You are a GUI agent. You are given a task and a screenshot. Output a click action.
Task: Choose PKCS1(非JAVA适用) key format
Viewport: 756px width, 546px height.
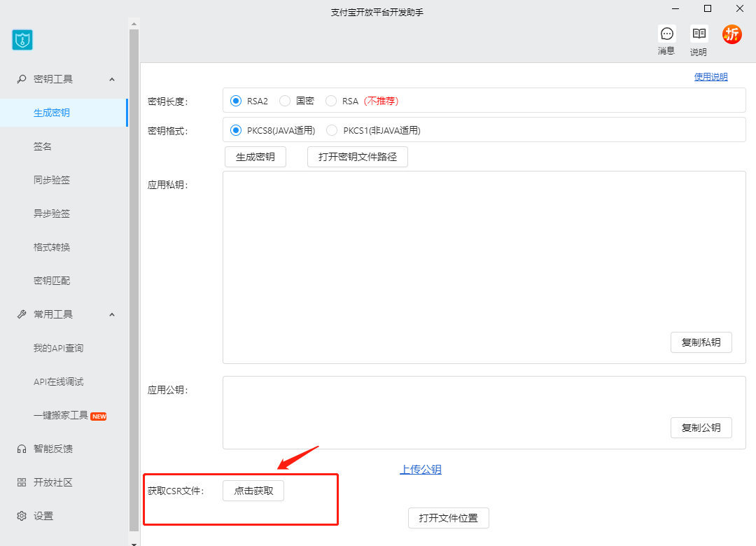tap(332, 130)
